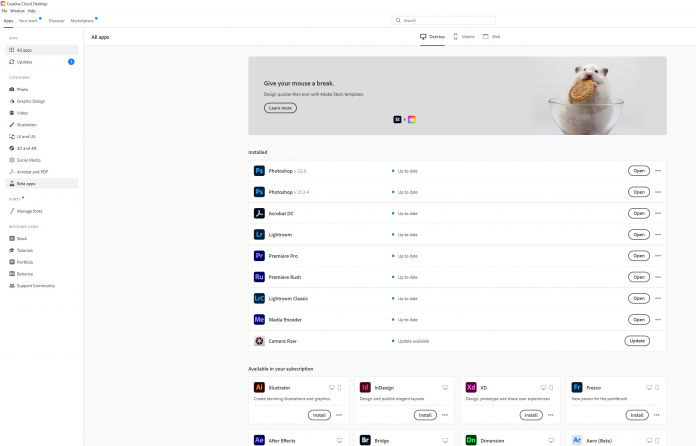Viewport: 696px width, 446px height.
Task: Update Camera Raw
Action: pyautogui.click(x=637, y=341)
